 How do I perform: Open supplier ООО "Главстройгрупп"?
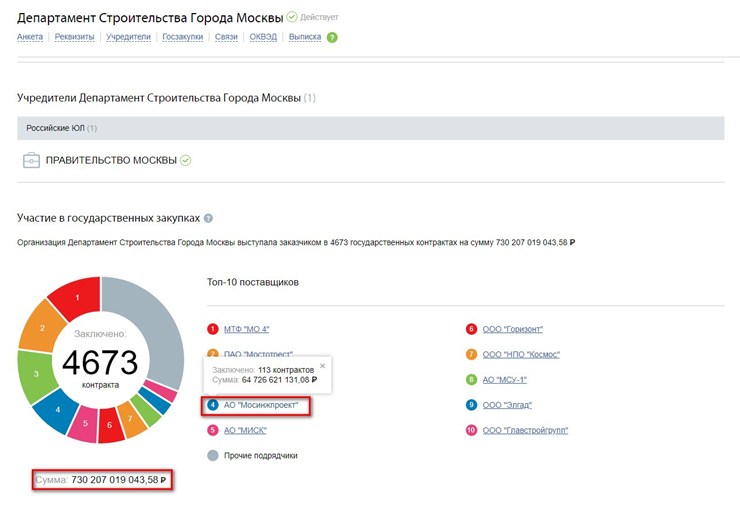[525, 430]
